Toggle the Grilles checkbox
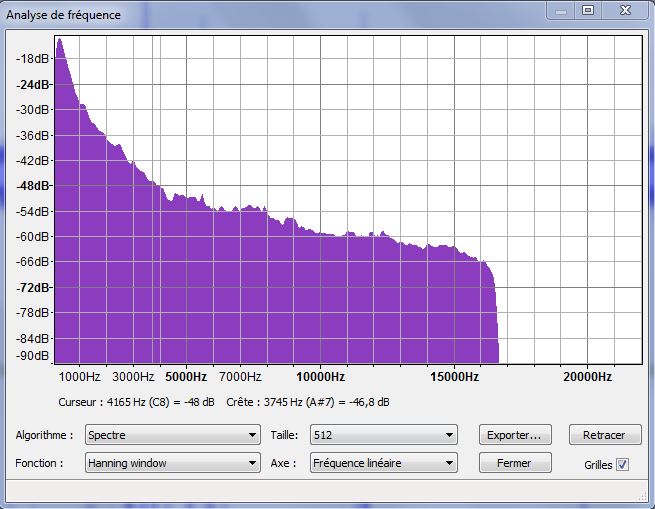The height and width of the screenshot is (509, 655). 623,464
